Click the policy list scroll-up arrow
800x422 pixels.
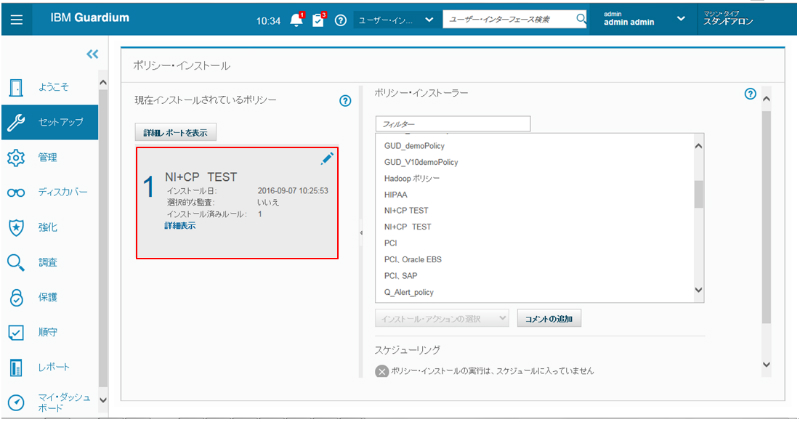pyautogui.click(x=698, y=146)
